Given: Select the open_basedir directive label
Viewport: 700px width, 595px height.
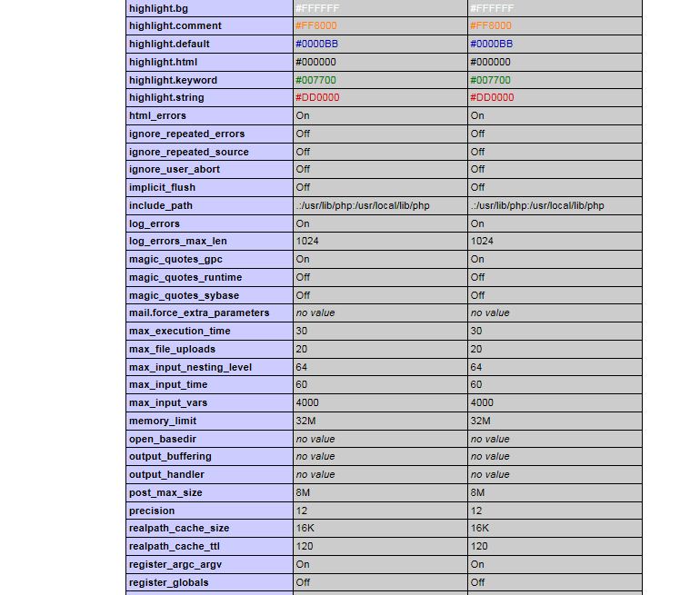Looking at the screenshot, I should click(163, 440).
